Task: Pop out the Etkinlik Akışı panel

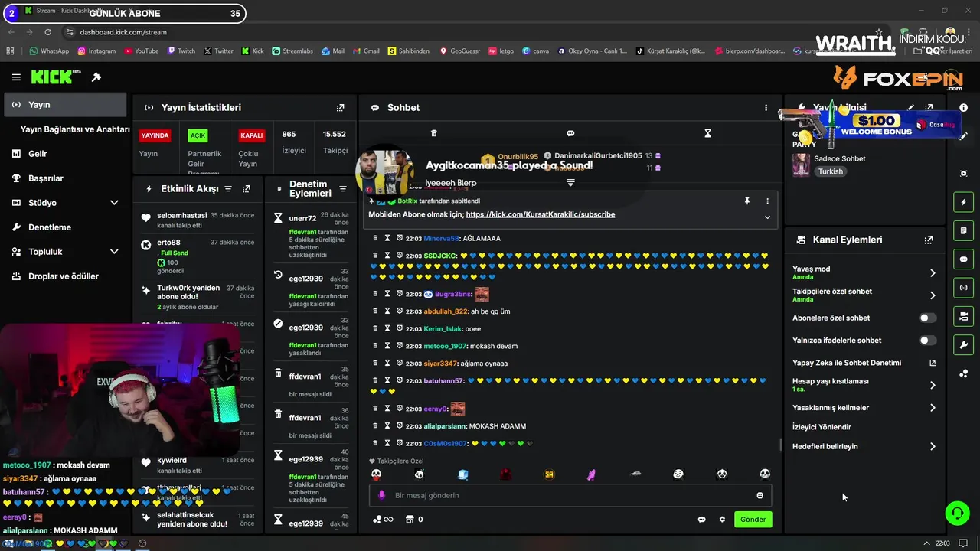Action: point(247,188)
